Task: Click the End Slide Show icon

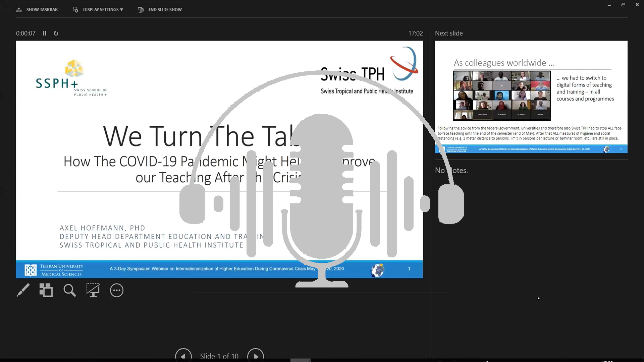Action: (x=141, y=10)
